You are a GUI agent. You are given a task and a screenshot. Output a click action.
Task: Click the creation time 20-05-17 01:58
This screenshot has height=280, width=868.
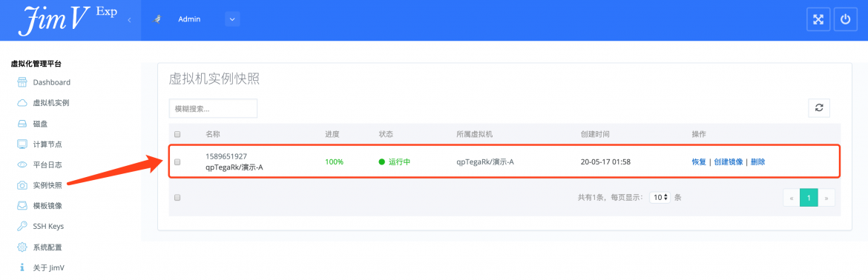click(605, 161)
